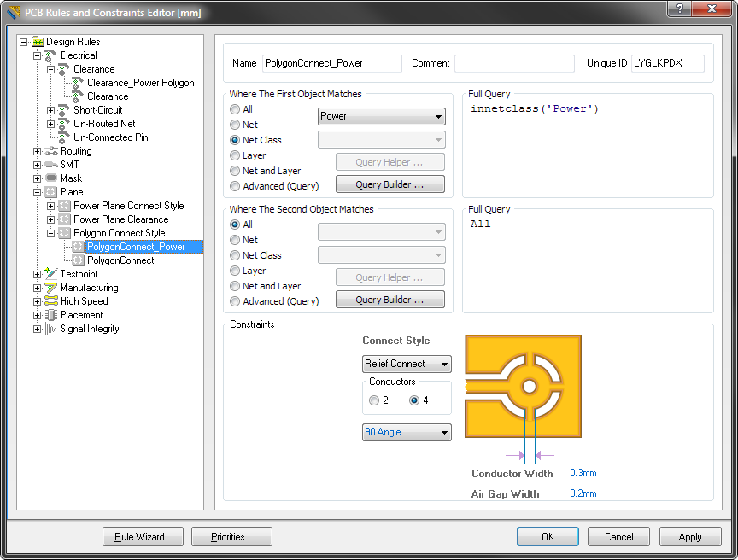Click the SMT category icon
738x560 pixels.
tap(51, 165)
